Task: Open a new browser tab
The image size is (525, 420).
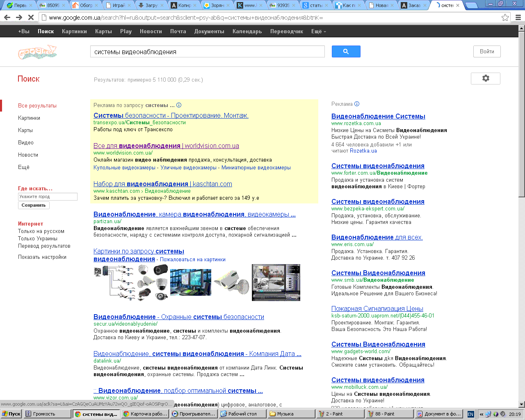Action: point(472,5)
